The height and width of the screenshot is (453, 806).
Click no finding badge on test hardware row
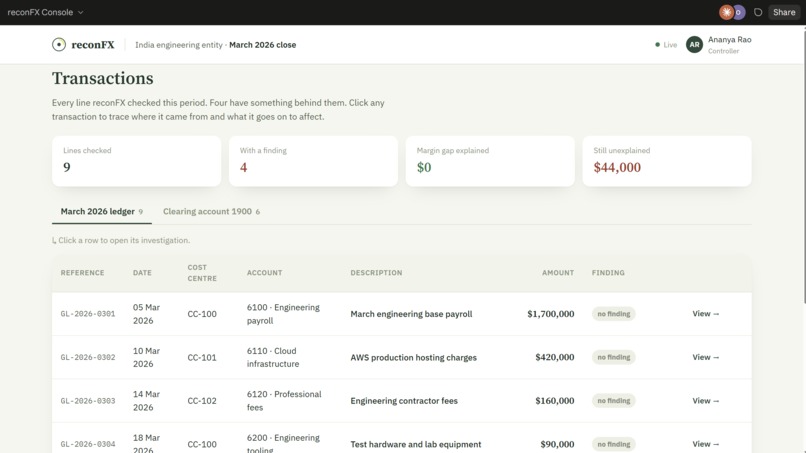point(614,444)
